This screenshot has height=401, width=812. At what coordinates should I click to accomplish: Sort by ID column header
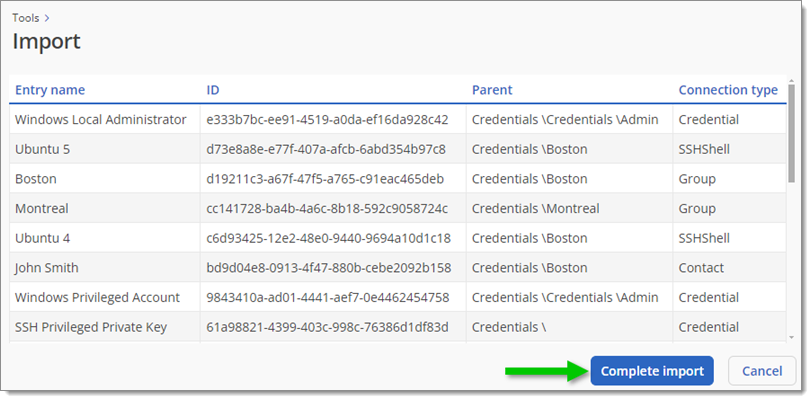(213, 90)
